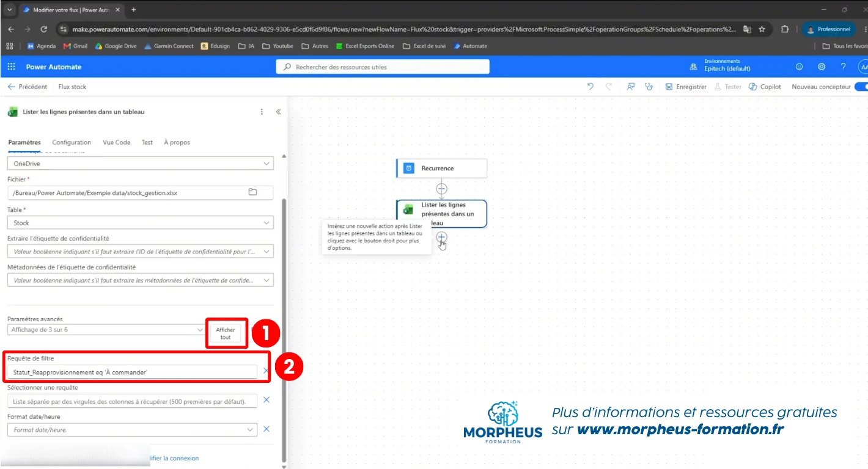Viewport: 868px width, 469px height.
Task: Expand the OneDrive dropdown
Action: (141, 164)
